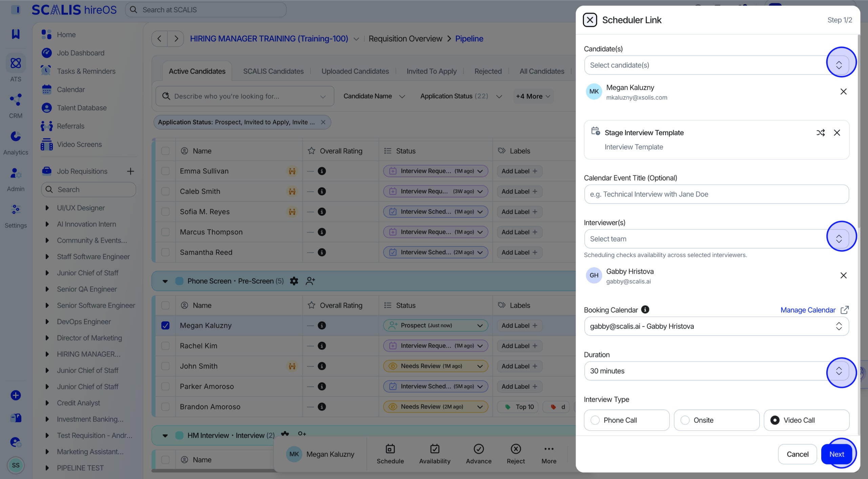868x479 pixels.
Task: Remove interviewer Gabby Hristova
Action: click(843, 276)
